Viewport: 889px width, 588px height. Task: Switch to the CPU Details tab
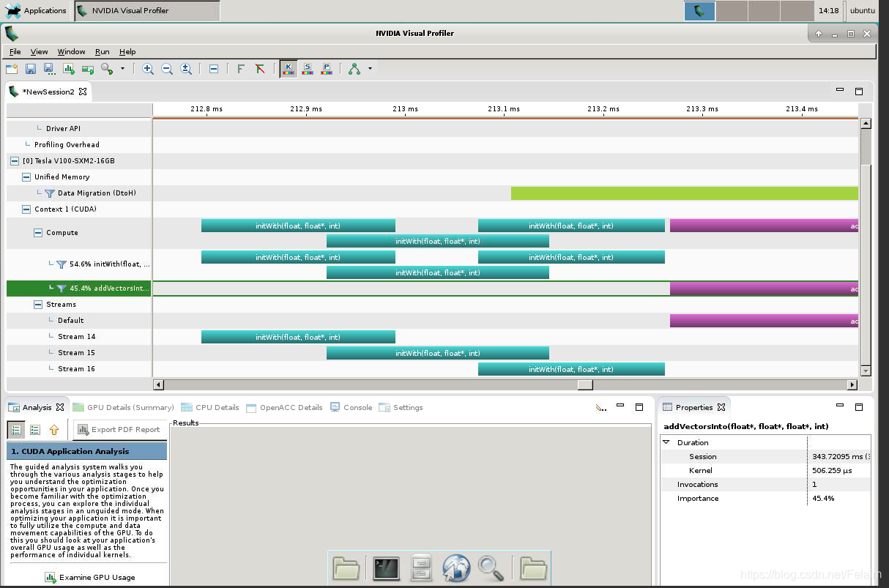pyautogui.click(x=210, y=408)
